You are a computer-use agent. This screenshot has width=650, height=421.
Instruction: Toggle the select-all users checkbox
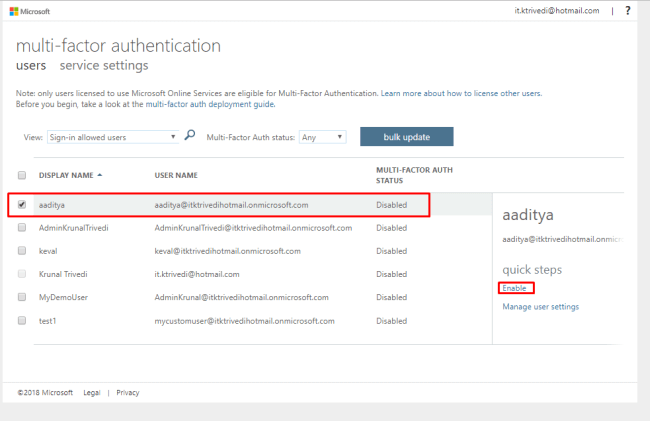click(22, 175)
